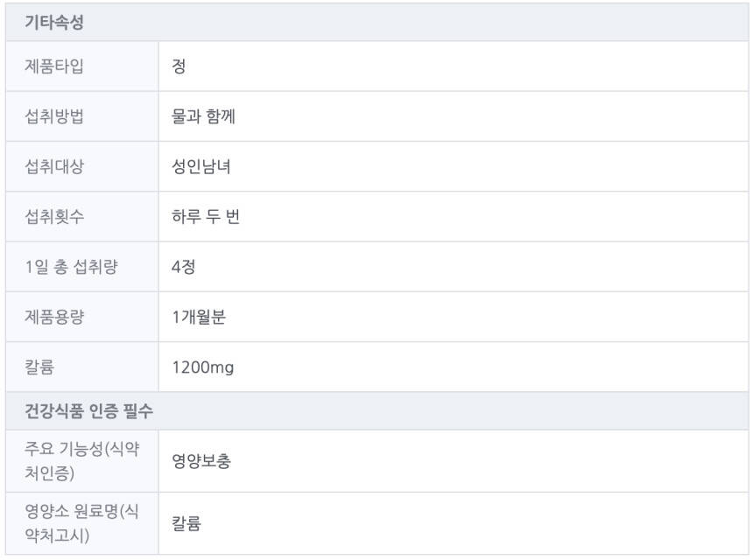
Task: Click the 섭취횟수 label cell
Action: (x=54, y=217)
